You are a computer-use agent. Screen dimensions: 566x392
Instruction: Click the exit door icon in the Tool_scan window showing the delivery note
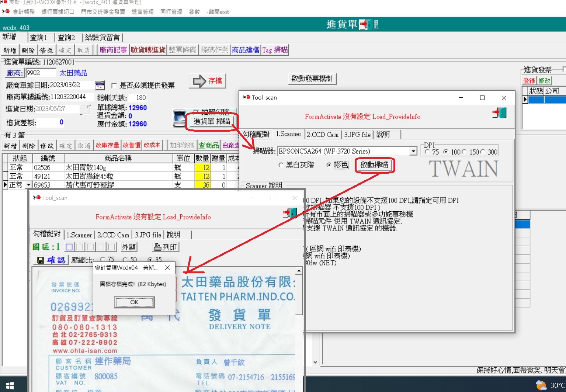(290, 213)
